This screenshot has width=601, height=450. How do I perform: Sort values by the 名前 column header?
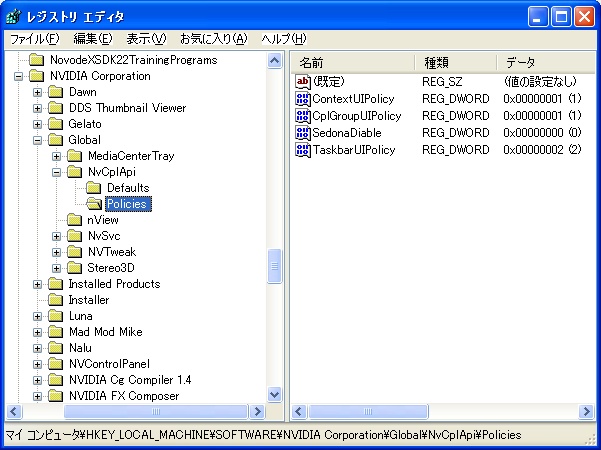click(353, 62)
